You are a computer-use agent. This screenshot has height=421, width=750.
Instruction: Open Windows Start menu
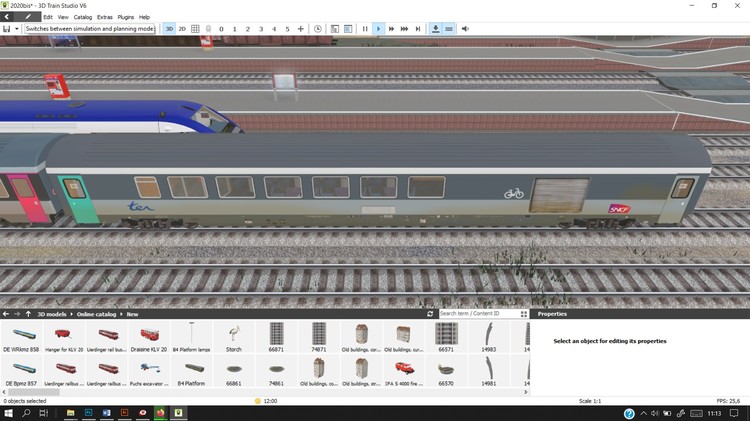pyautogui.click(x=8, y=413)
